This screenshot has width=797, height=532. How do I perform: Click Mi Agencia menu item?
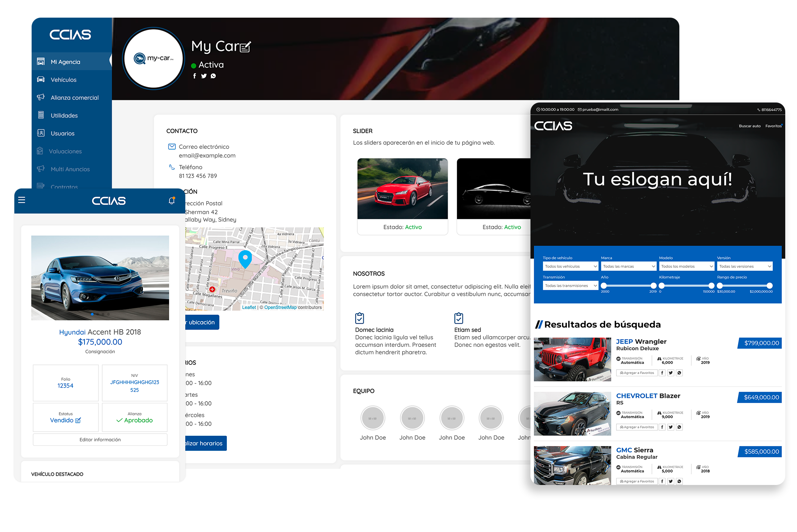point(65,62)
